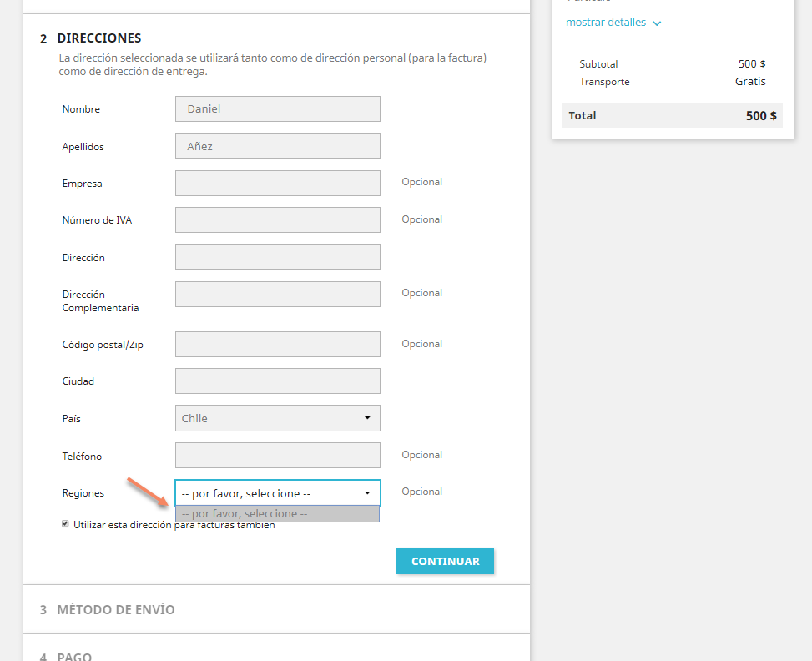
Task: Click the Transporte value Gratis
Action: [x=750, y=81]
